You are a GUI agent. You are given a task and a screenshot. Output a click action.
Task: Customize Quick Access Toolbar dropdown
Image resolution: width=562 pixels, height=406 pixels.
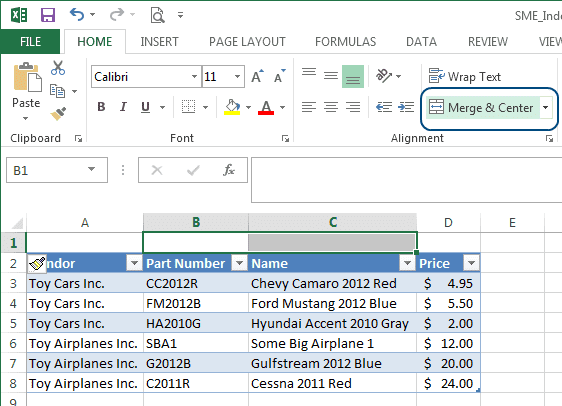(x=181, y=15)
